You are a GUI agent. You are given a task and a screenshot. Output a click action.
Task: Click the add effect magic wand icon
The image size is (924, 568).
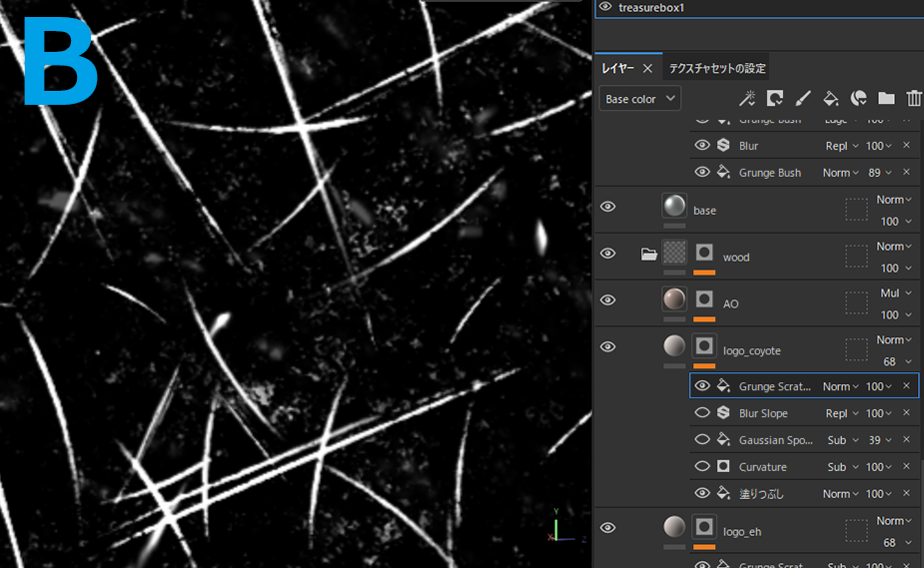pos(746,98)
